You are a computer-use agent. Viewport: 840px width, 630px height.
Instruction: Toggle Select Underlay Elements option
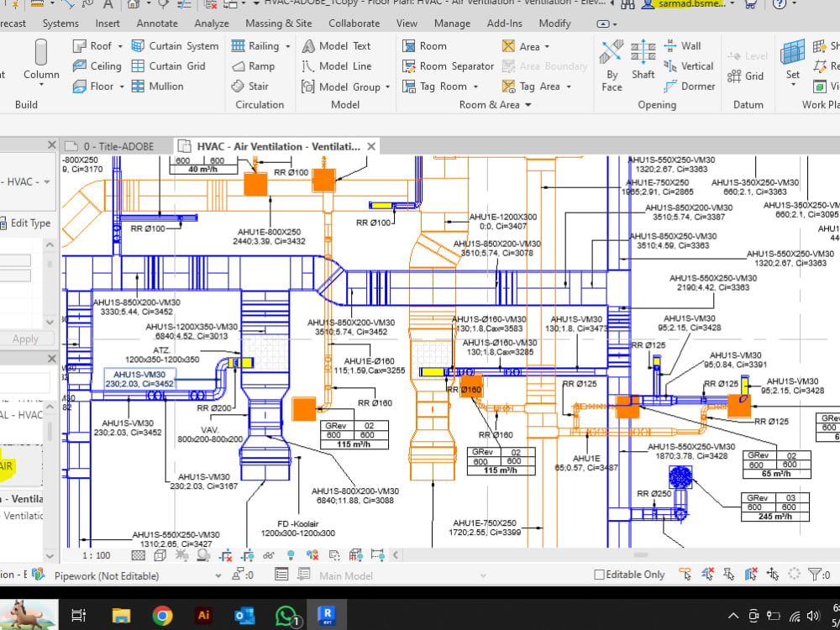point(707,575)
